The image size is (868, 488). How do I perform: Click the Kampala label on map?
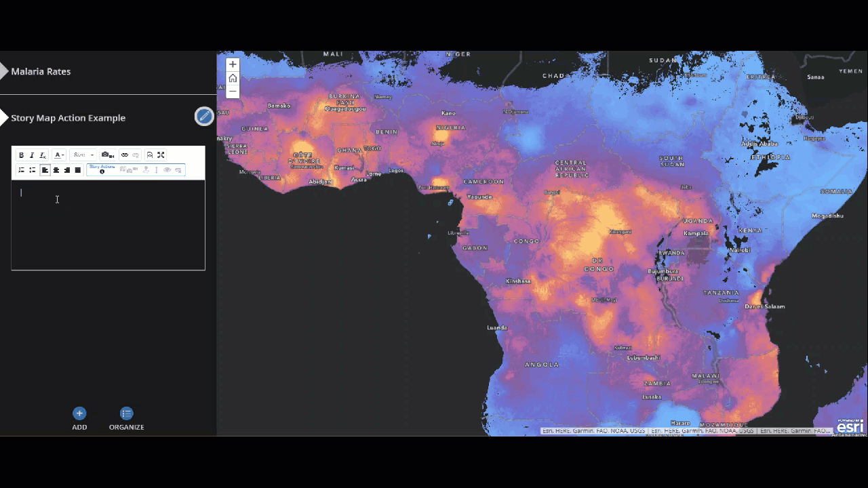696,233
